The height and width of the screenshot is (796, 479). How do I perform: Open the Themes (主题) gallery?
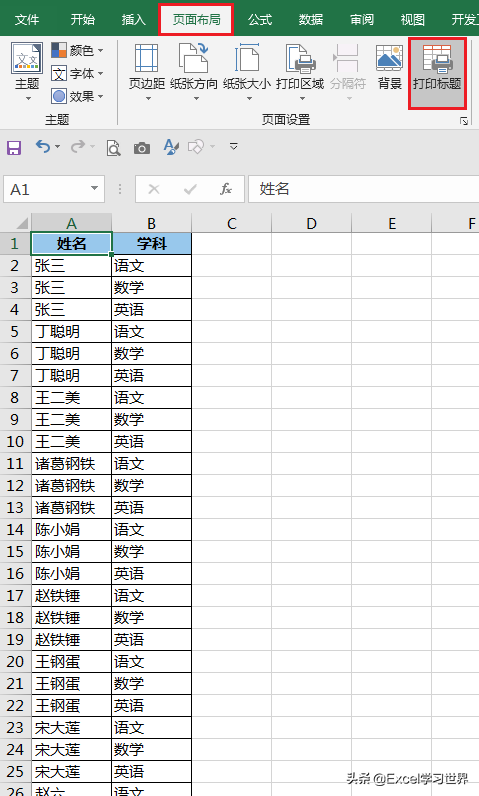click(27, 72)
